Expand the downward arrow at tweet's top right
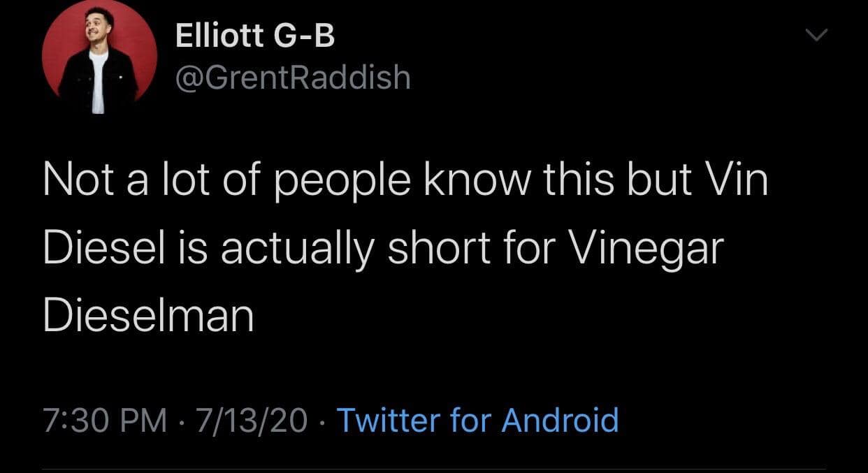Screen dimensions: 868x473 815,34
